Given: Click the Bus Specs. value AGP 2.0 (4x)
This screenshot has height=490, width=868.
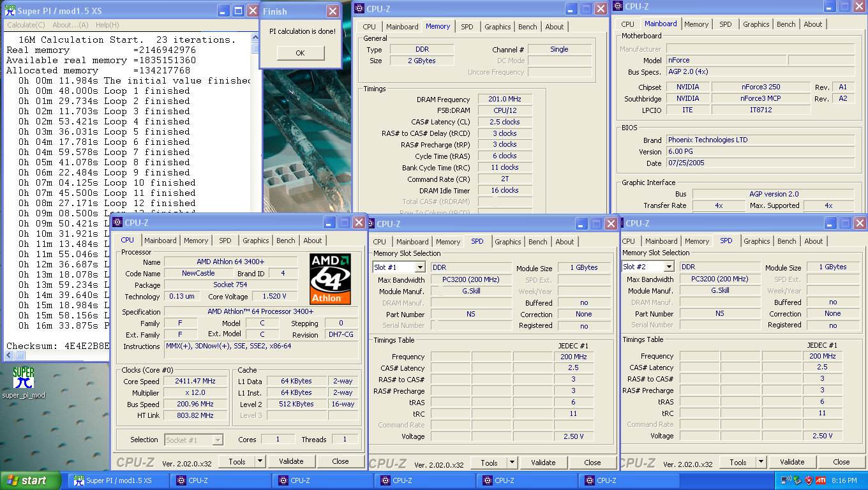Looking at the screenshot, I should (760, 72).
